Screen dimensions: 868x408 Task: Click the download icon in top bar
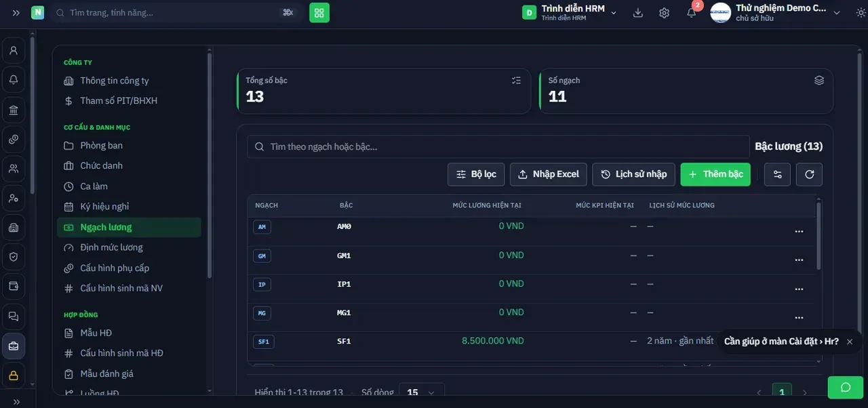coord(637,13)
